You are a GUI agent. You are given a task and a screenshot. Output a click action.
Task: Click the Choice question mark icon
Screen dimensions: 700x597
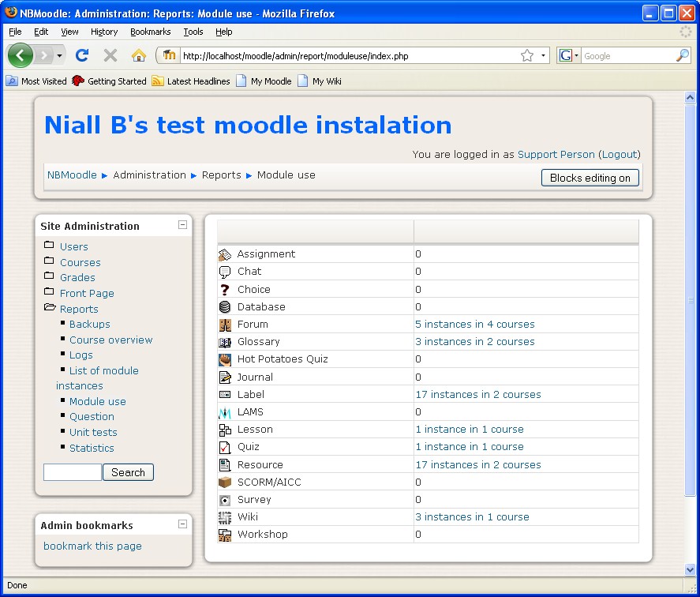click(x=225, y=290)
